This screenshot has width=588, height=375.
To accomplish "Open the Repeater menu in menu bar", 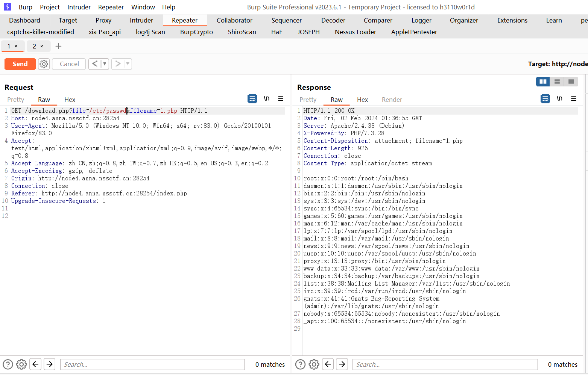I will 111,7.
